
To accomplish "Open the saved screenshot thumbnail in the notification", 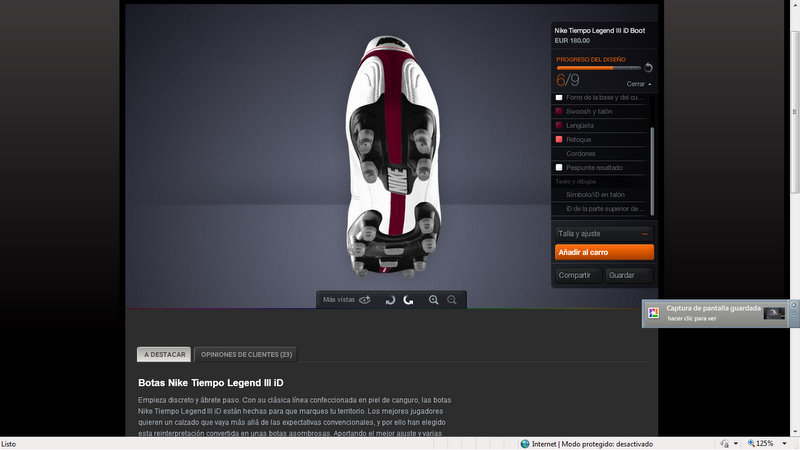I will pyautogui.click(x=773, y=313).
